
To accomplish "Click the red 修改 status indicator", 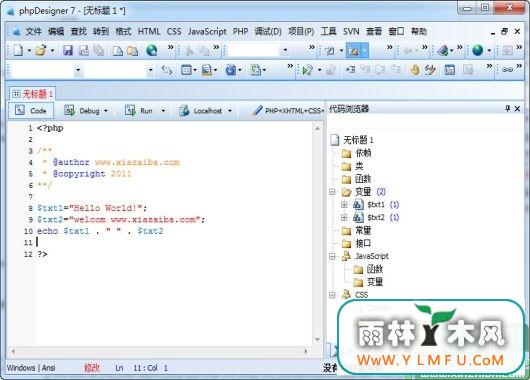I will tap(92, 368).
